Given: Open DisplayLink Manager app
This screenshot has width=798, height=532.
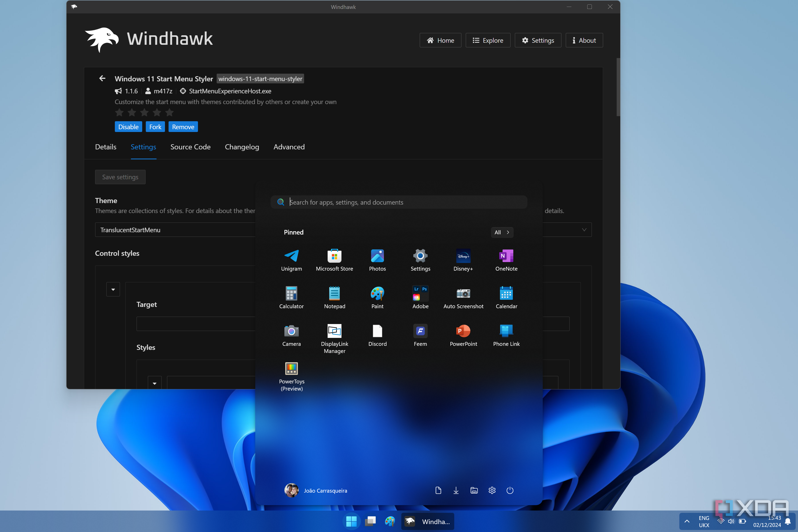Looking at the screenshot, I should point(334,338).
